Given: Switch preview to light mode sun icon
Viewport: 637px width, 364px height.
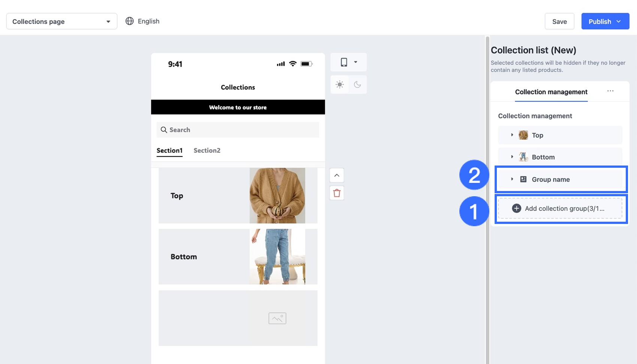Looking at the screenshot, I should pos(339,85).
